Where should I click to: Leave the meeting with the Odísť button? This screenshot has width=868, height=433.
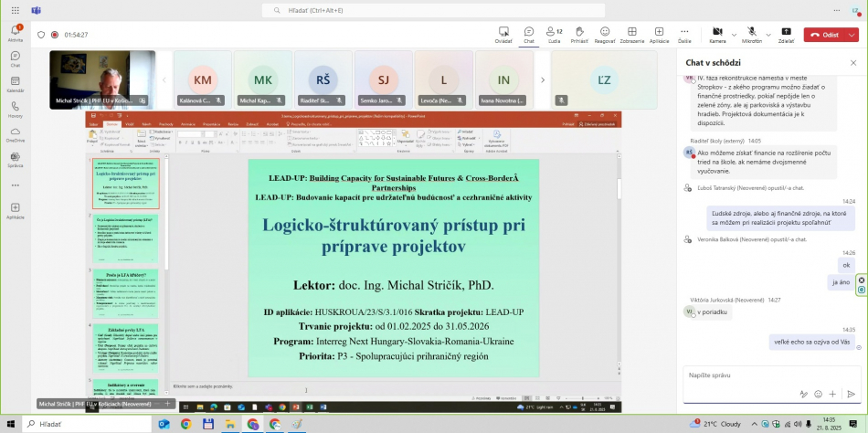(x=824, y=35)
